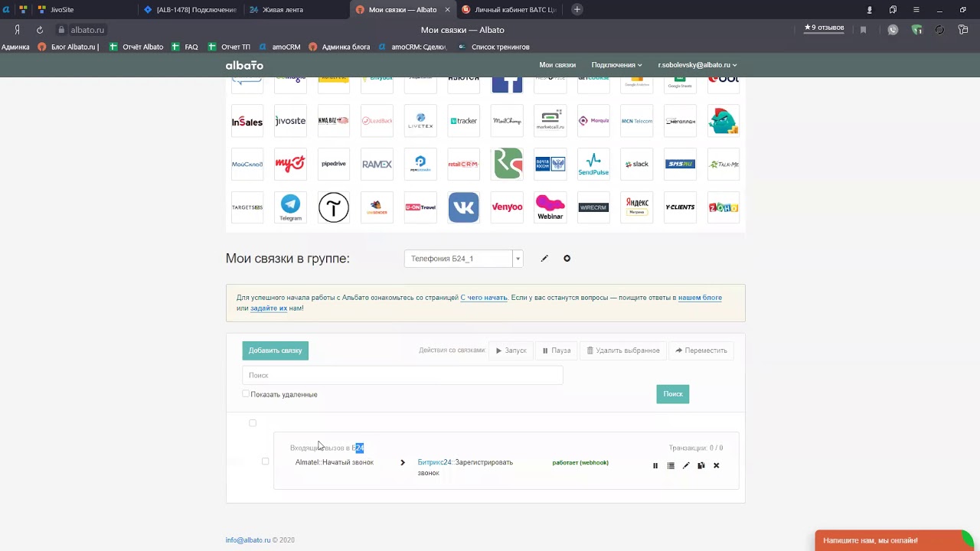Click the Удалить выбранное button
The image size is (980, 551).
tap(623, 350)
